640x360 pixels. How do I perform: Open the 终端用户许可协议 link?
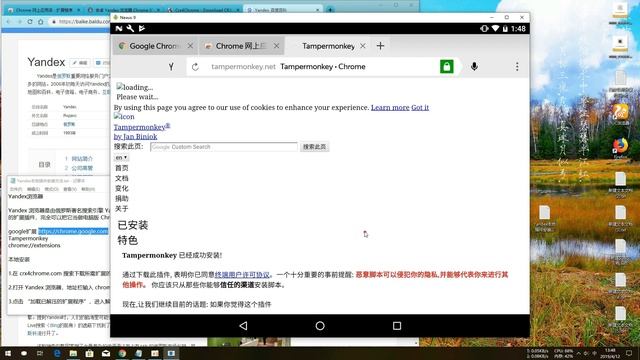coord(242,275)
